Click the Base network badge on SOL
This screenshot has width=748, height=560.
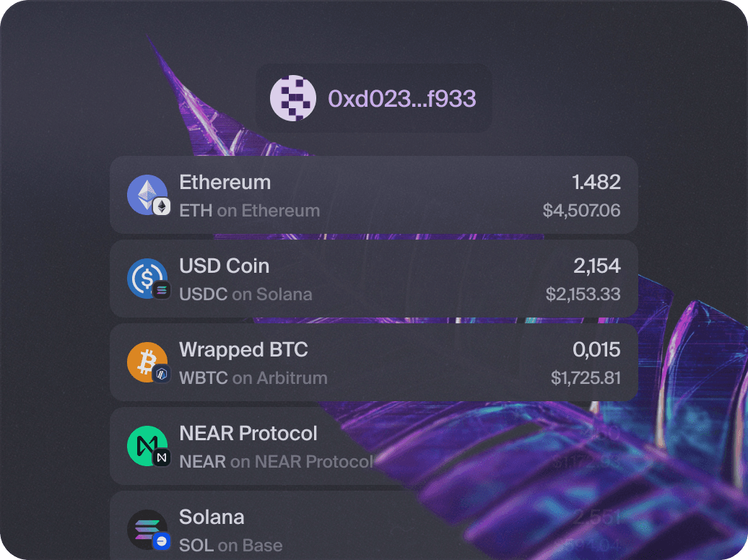[x=162, y=541]
